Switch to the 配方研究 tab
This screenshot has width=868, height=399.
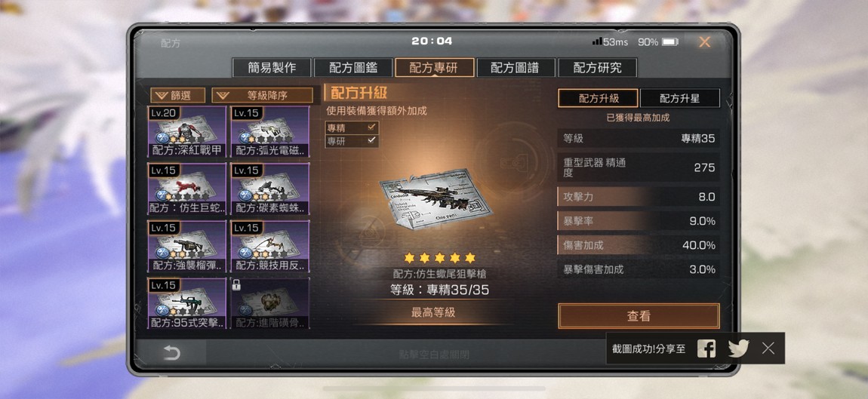[597, 68]
